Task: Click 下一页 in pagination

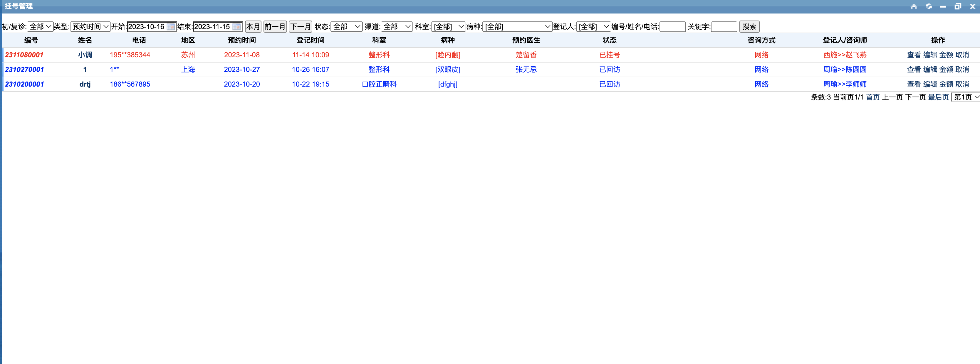Action: [x=915, y=97]
